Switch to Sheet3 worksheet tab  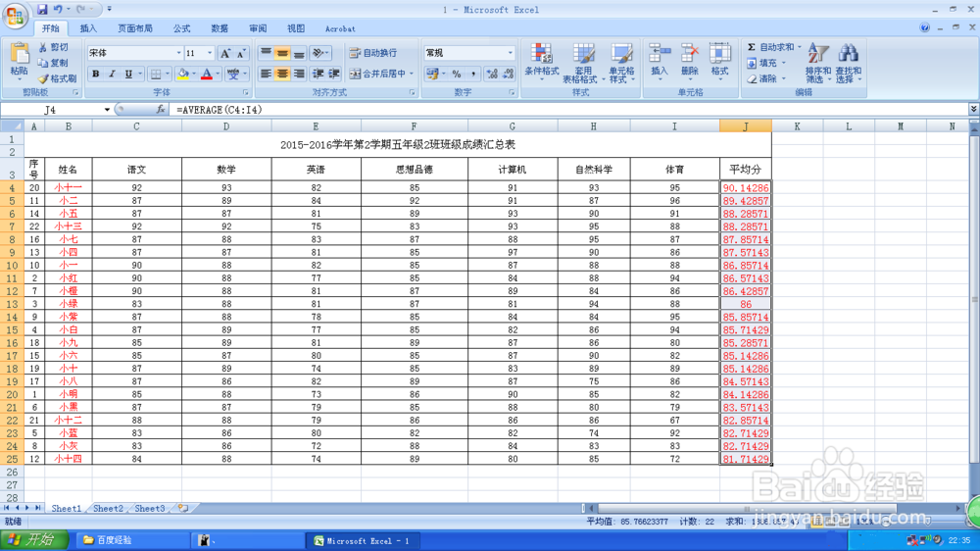point(150,509)
